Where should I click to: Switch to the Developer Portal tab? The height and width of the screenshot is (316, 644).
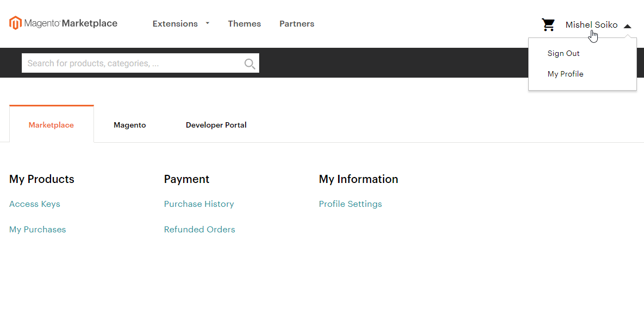(216, 125)
